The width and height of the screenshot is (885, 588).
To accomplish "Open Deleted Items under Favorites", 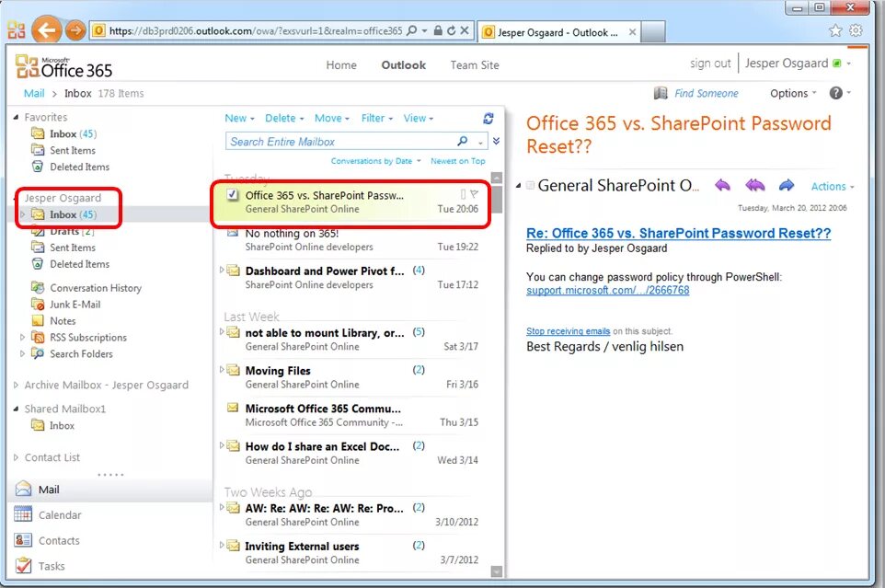I will 80,167.
